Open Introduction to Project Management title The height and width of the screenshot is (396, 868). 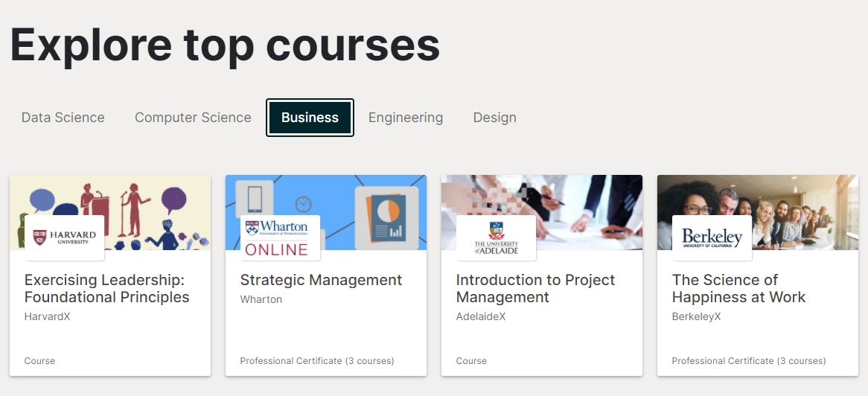[x=535, y=289]
